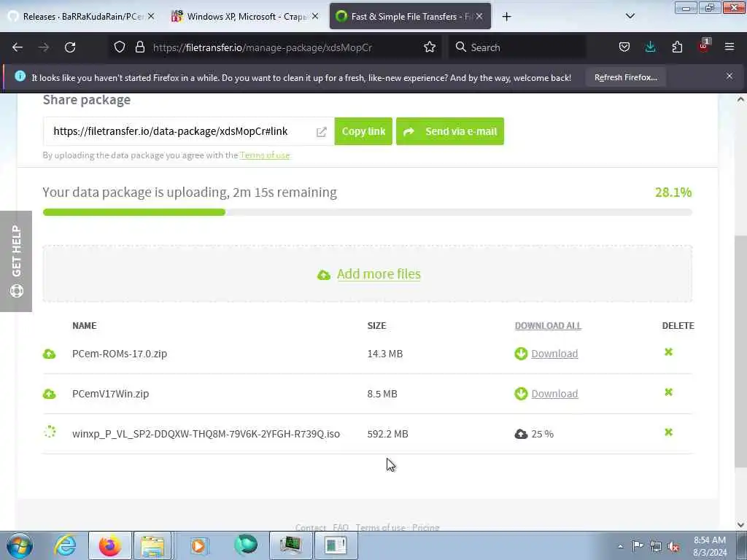Screen dimensions: 747x560
Task: Close the Windows XP, Microsoft tab
Action: click(x=315, y=16)
